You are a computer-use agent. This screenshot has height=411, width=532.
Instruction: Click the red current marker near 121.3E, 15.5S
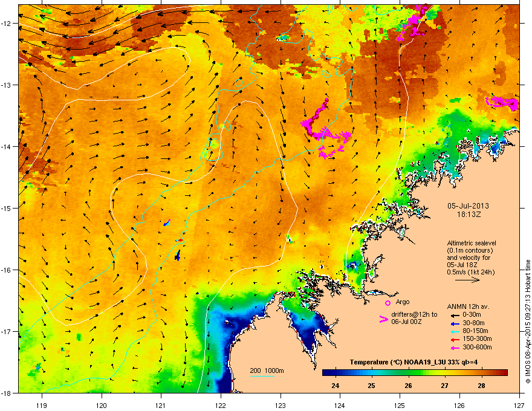180,240
